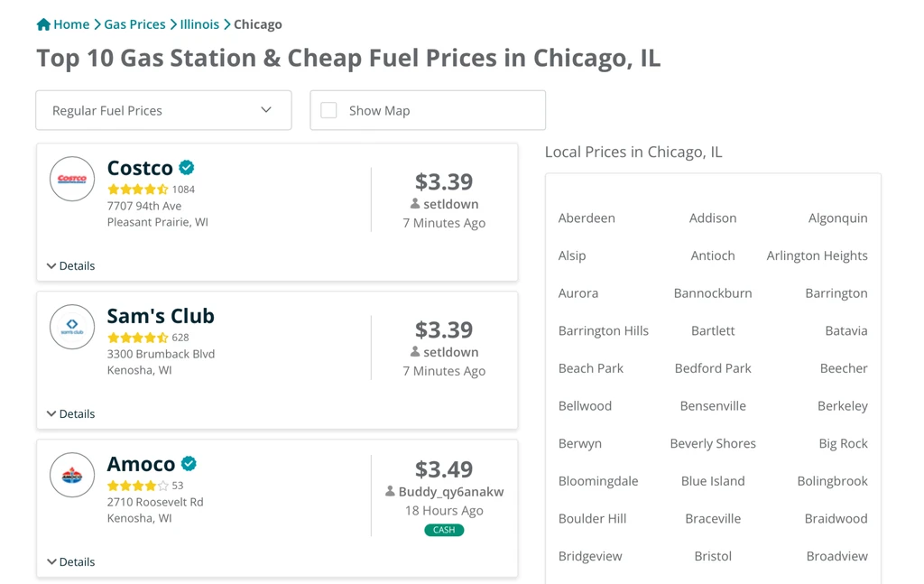Click the Amoco logo icon
The height and width of the screenshot is (584, 924).
(72, 475)
